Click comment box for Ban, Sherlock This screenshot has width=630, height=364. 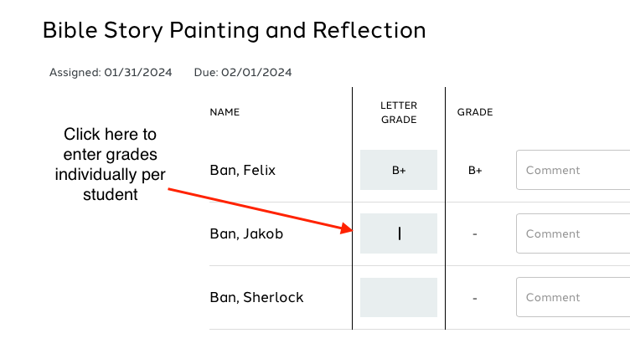coord(573,297)
